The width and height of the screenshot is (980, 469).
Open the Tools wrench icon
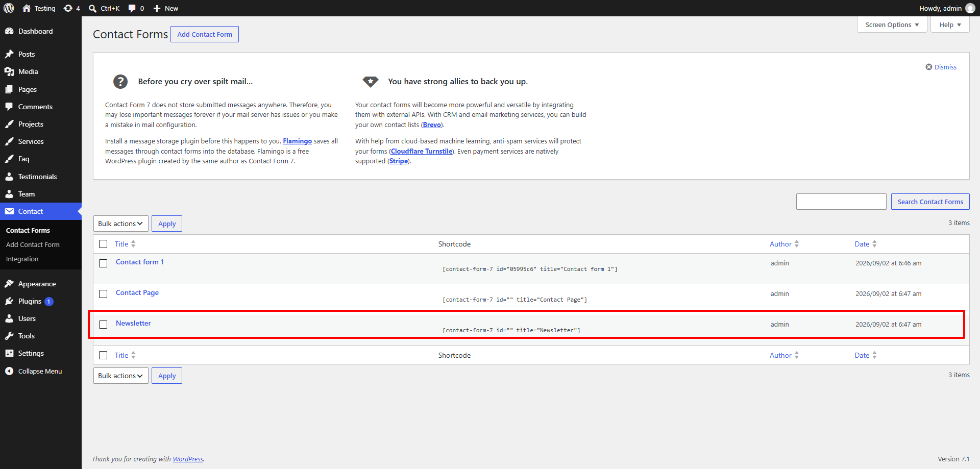(x=9, y=336)
